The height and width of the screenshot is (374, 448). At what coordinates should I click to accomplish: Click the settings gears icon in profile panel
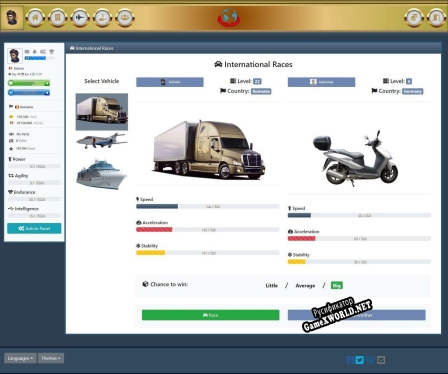(x=43, y=52)
